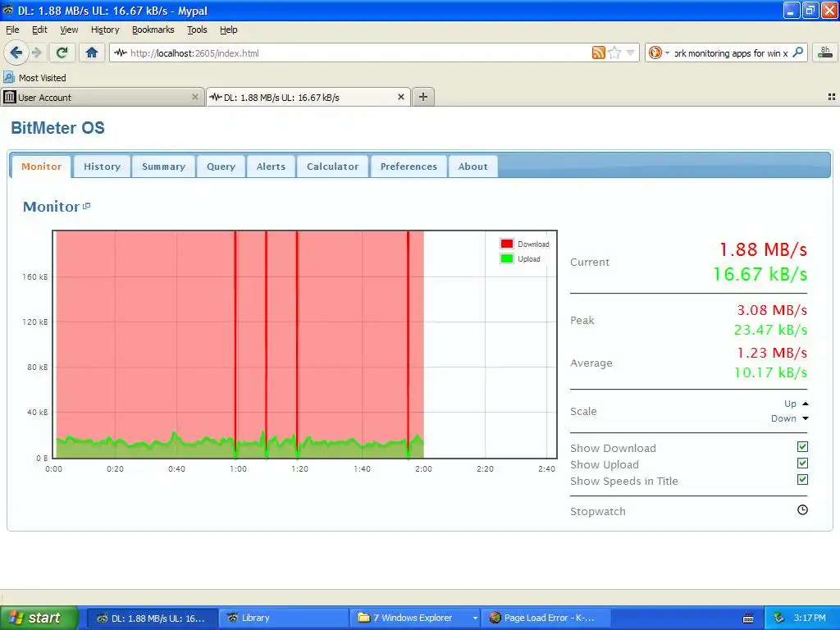The height and width of the screenshot is (630, 840).
Task: Bookmark this page with the star icon
Action: pyautogui.click(x=614, y=52)
